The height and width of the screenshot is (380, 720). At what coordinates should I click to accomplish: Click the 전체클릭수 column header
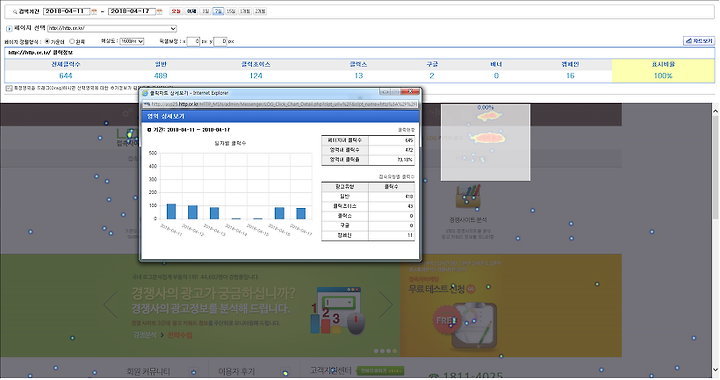tap(66, 65)
